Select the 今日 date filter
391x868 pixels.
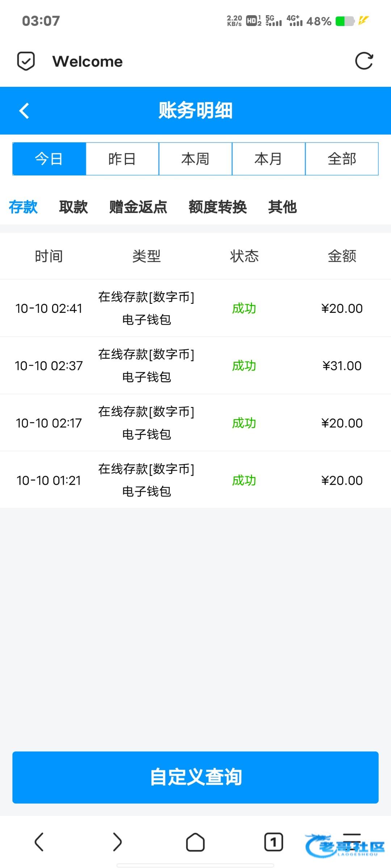(x=49, y=159)
